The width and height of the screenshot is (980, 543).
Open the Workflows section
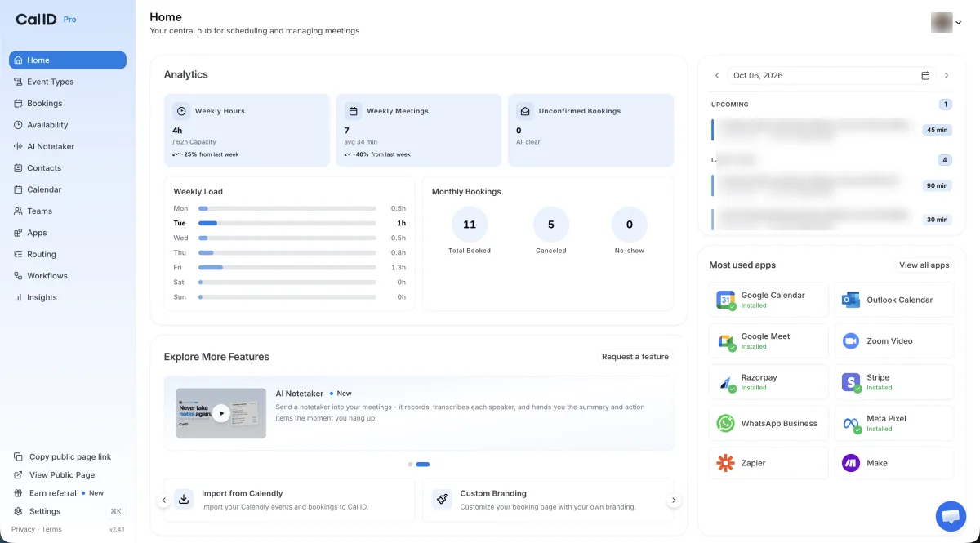tap(68, 276)
